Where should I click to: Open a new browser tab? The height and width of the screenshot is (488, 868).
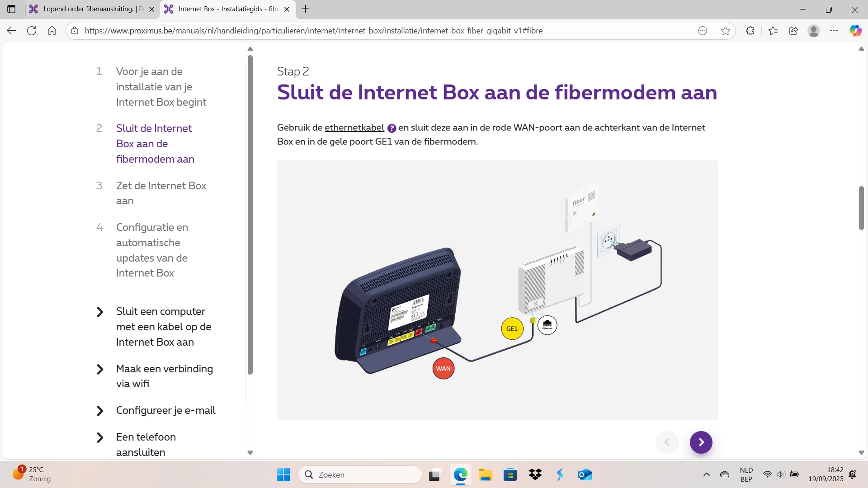point(306,9)
